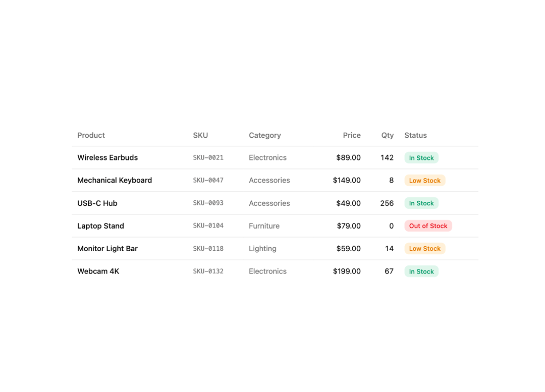Click the quantity 142
Viewport: 545px width, 392px height.
pos(387,157)
